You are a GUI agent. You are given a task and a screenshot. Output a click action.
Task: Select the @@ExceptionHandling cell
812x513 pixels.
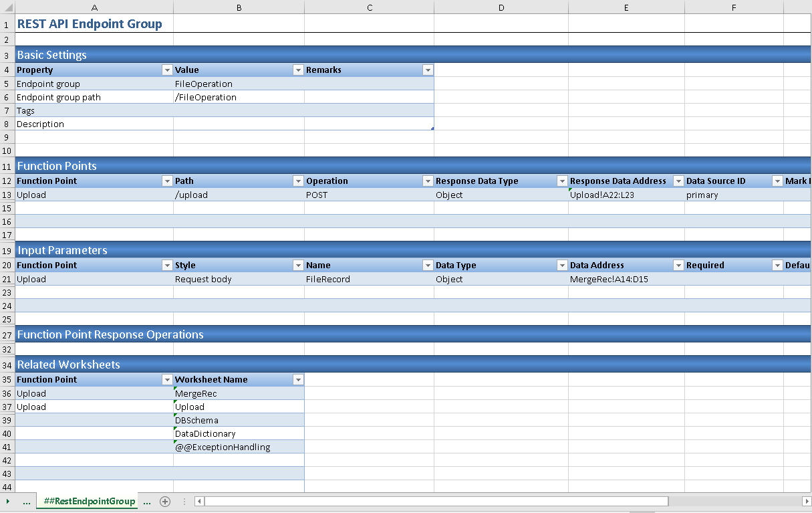(x=239, y=447)
